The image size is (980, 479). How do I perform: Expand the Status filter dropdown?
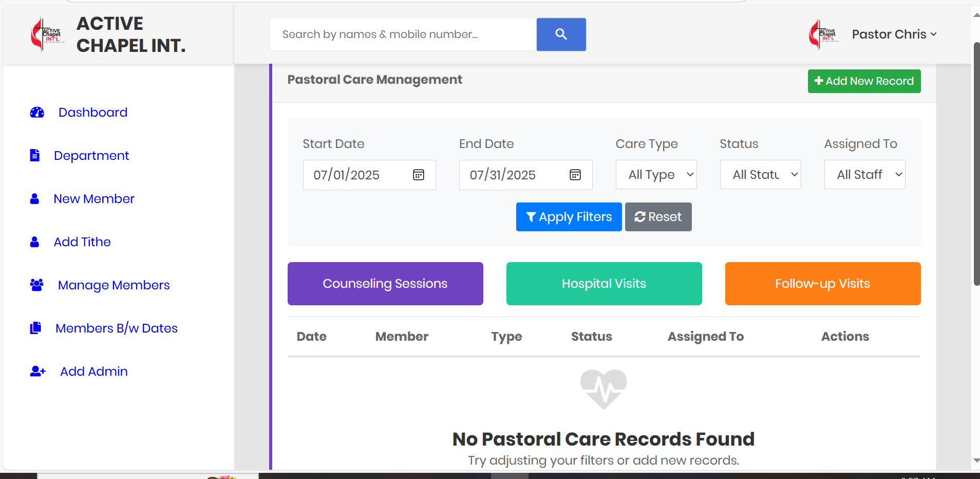click(x=760, y=175)
